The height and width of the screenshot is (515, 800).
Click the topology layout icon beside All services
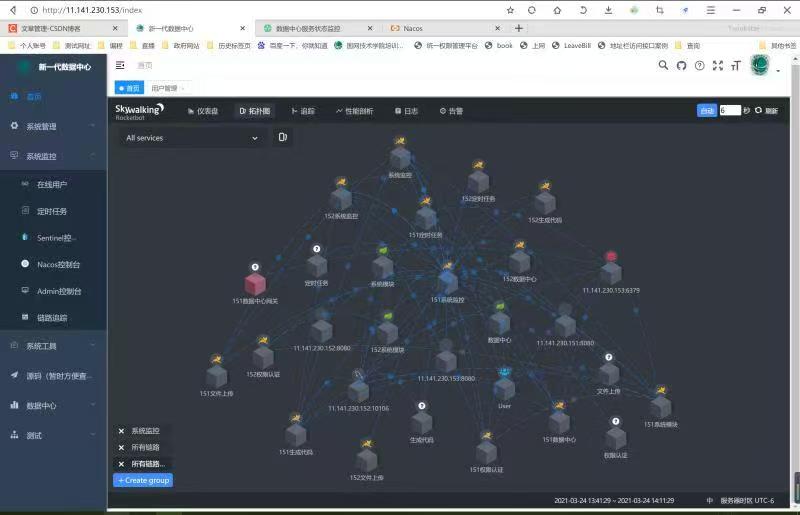click(x=283, y=137)
